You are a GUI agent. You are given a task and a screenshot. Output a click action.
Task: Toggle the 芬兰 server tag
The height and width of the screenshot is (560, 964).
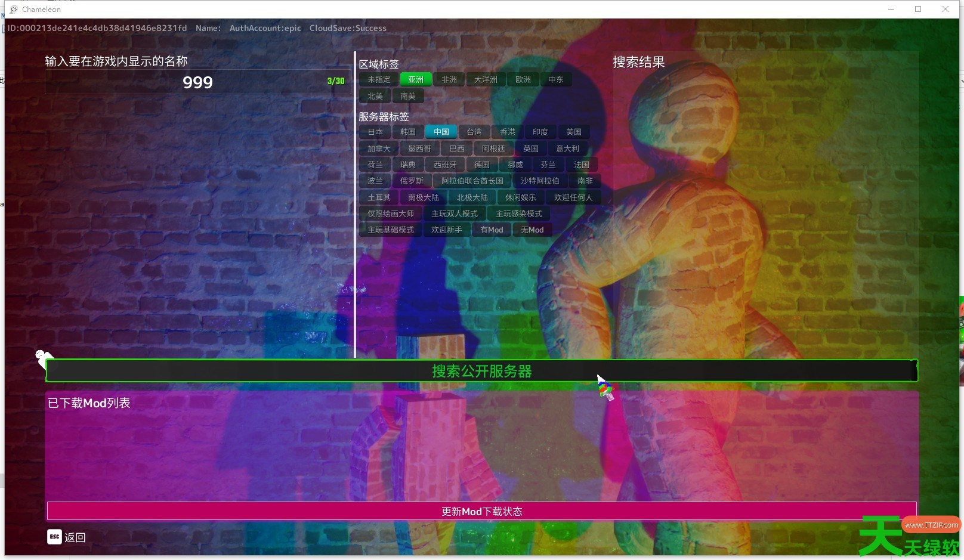(x=548, y=165)
